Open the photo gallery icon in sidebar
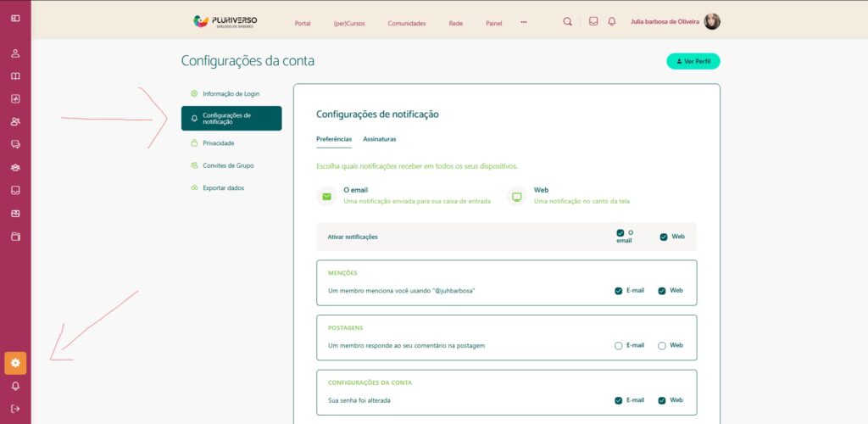This screenshot has width=868, height=424. tap(15, 213)
